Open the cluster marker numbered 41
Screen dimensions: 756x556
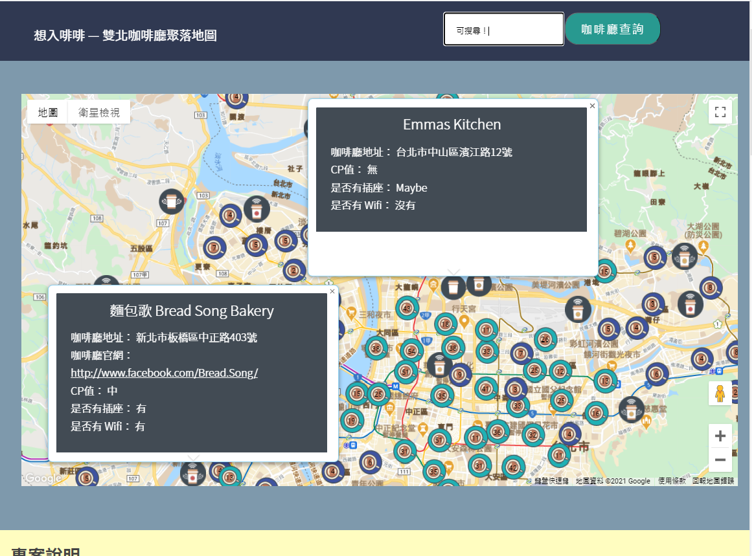tap(485, 389)
